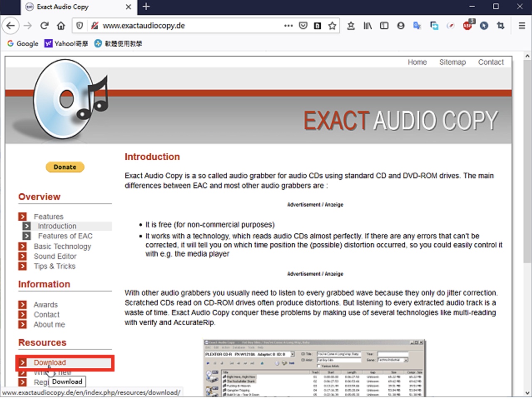Open page actions three-dot menu
This screenshot has height=399, width=532.
coord(288,26)
